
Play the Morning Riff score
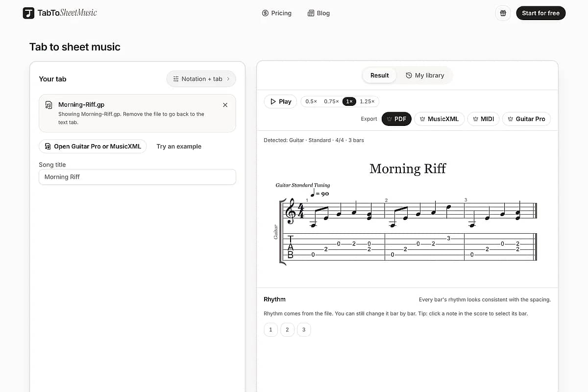(280, 101)
